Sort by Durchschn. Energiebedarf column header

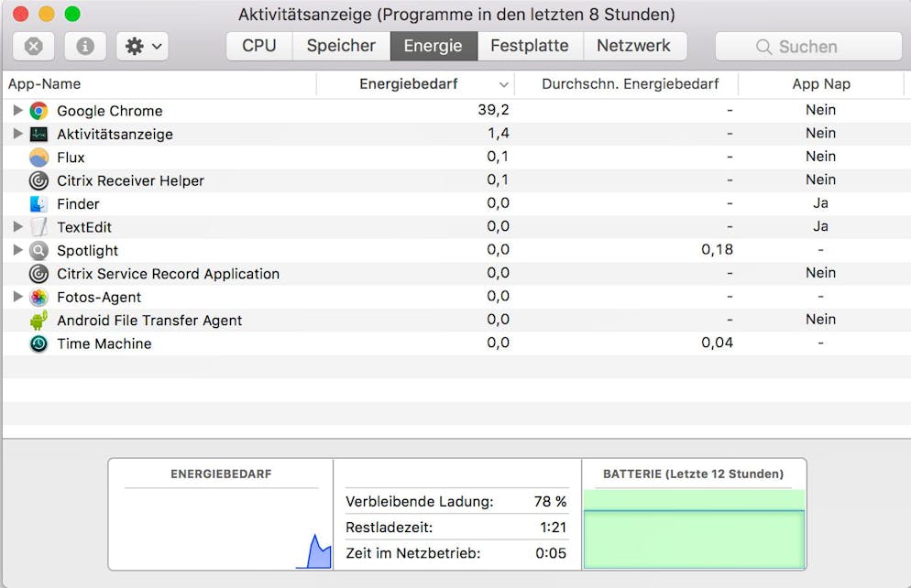(x=627, y=84)
